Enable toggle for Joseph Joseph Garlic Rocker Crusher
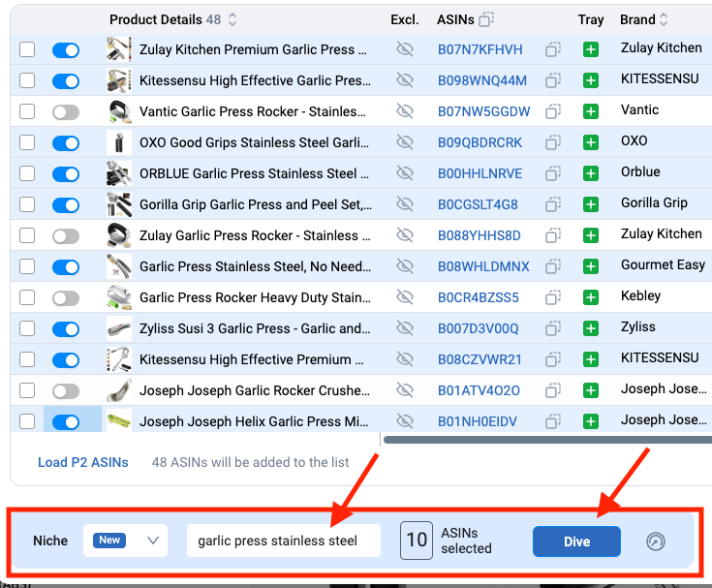 coord(66,391)
